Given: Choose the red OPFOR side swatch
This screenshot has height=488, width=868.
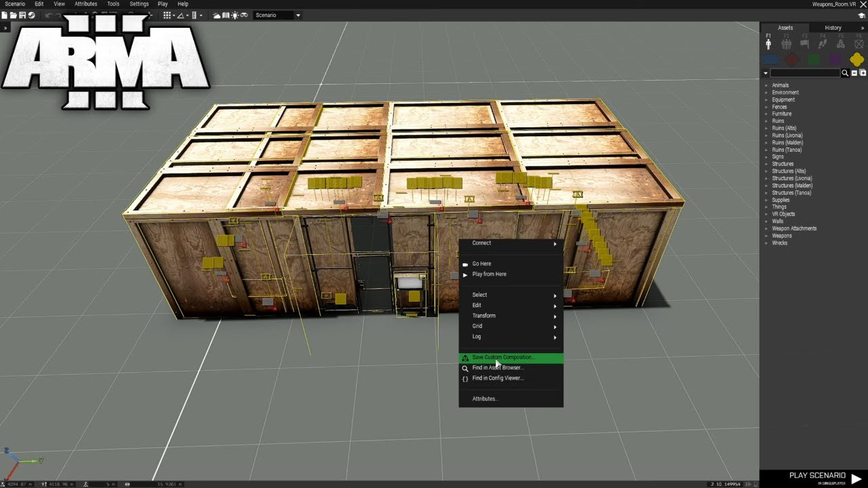Looking at the screenshot, I should (791, 60).
